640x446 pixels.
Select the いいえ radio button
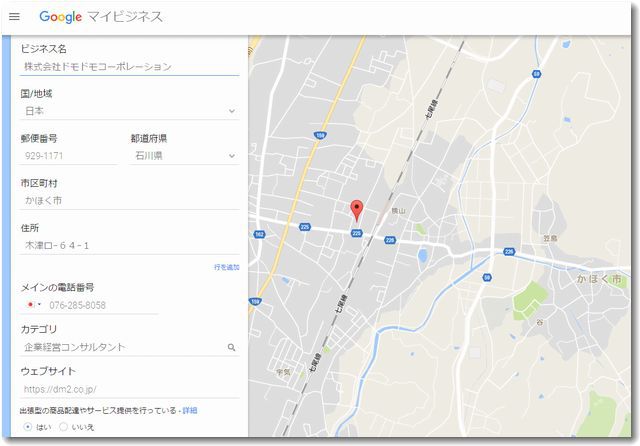pos(63,427)
